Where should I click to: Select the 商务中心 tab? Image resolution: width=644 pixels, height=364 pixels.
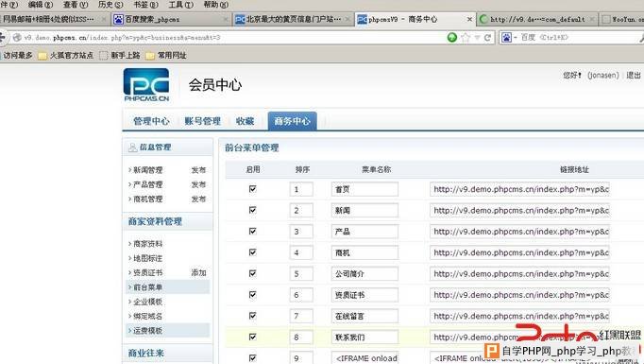pos(292,121)
